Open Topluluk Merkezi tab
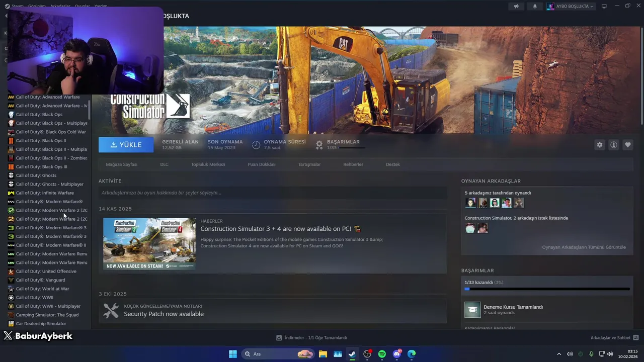The image size is (644, 362). coord(208,164)
